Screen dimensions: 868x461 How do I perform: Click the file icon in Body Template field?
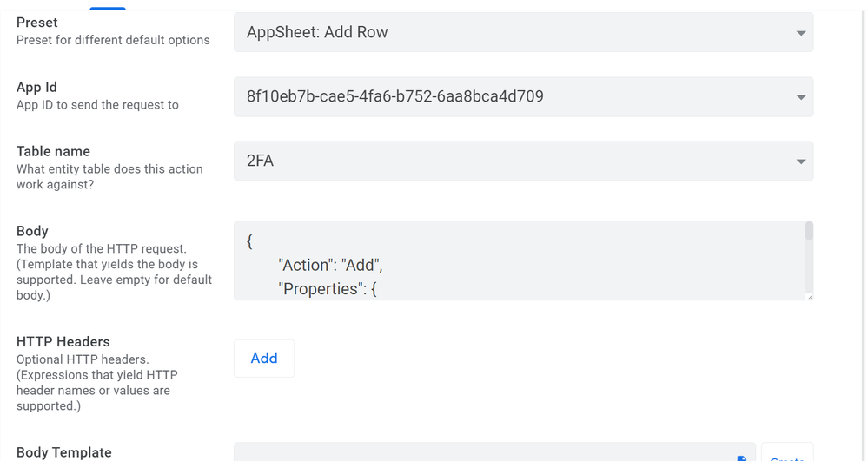click(742, 458)
